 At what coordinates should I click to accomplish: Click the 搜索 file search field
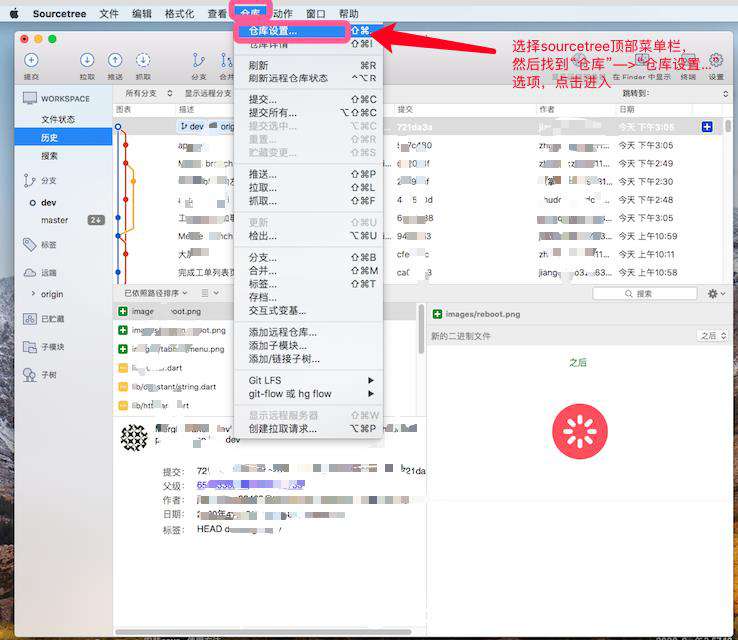pos(645,294)
